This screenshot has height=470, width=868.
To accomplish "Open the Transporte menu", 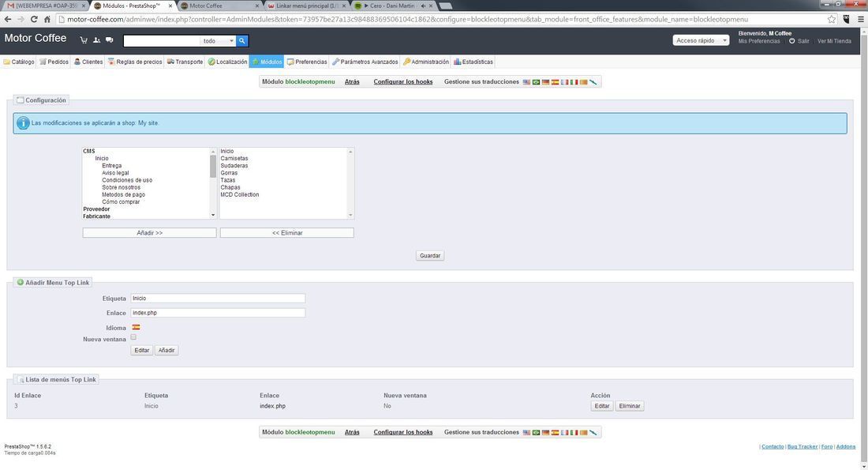I will tap(185, 62).
